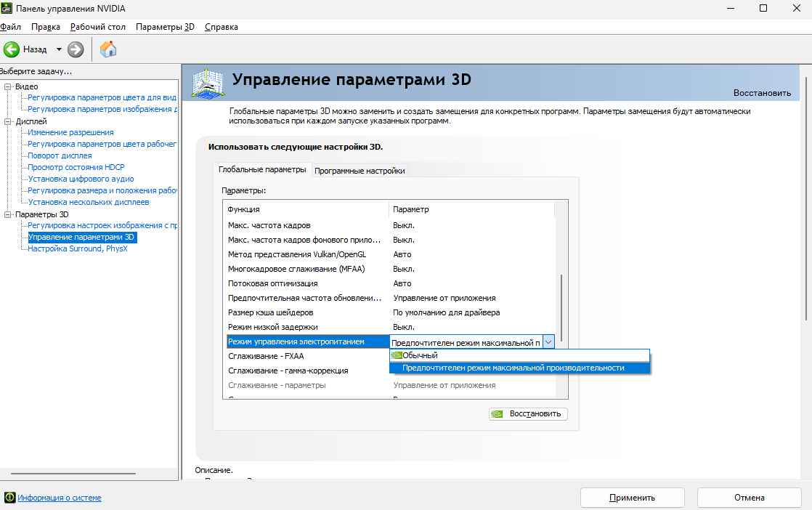Click the settings list vertical scrollbar
This screenshot has height=510, width=812.
[x=561, y=307]
